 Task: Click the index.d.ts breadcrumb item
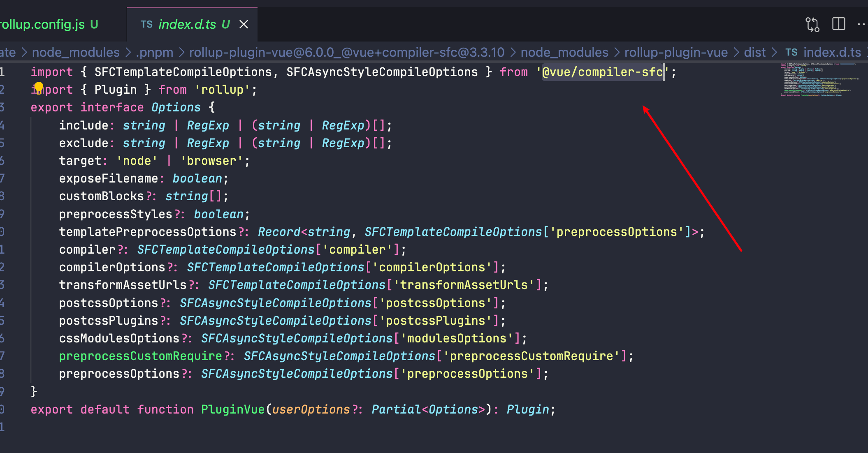tap(832, 53)
